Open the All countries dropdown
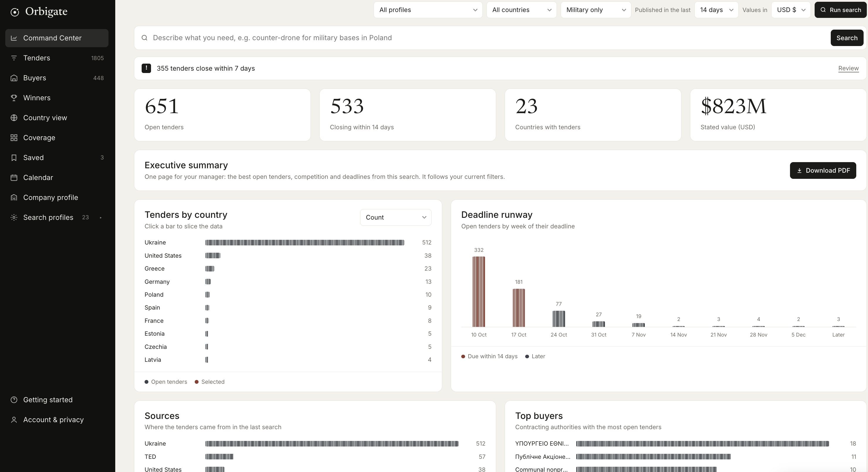The height and width of the screenshot is (472, 868). pyautogui.click(x=521, y=10)
